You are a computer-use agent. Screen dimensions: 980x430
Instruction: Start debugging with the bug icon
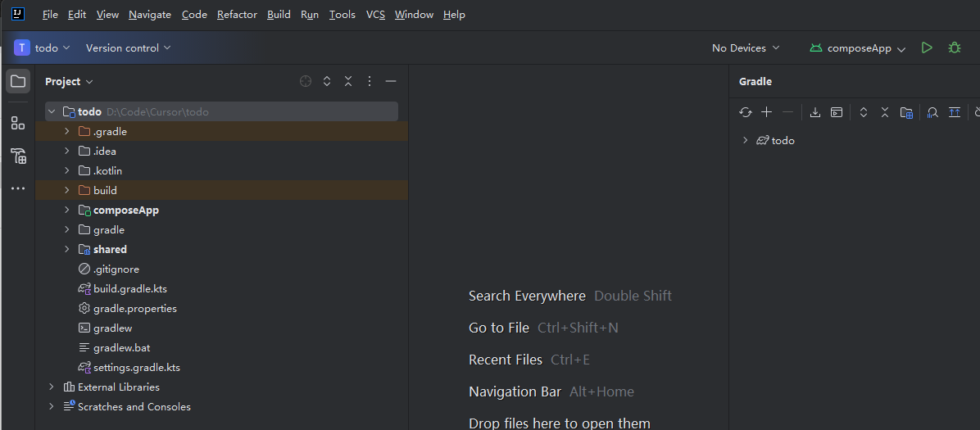[955, 48]
